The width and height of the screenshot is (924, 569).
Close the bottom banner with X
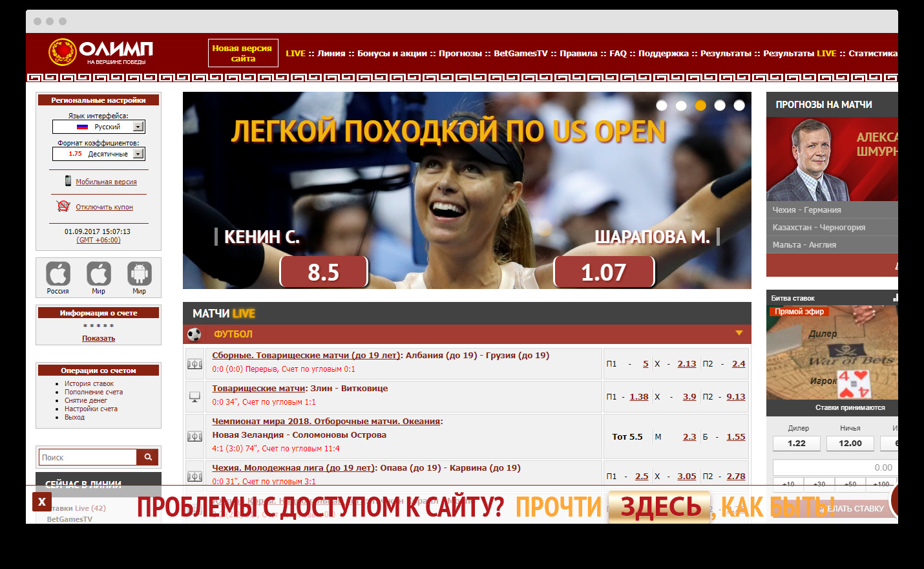(42, 502)
